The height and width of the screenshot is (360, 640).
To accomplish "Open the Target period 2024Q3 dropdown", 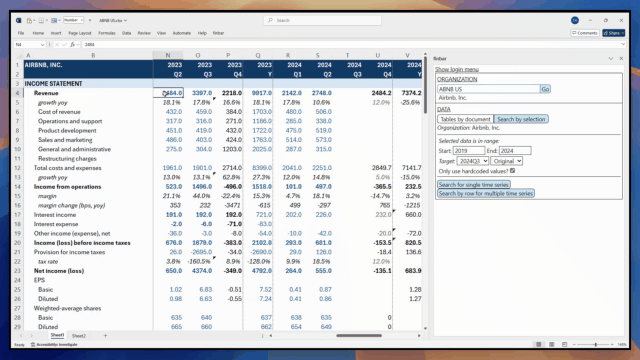I will coord(473,161).
